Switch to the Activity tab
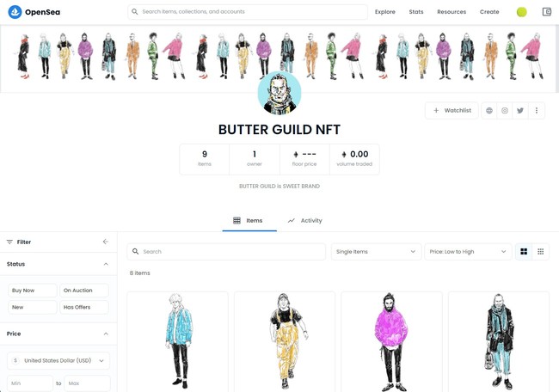Screen dimensions: 559x392 [x=304, y=221]
